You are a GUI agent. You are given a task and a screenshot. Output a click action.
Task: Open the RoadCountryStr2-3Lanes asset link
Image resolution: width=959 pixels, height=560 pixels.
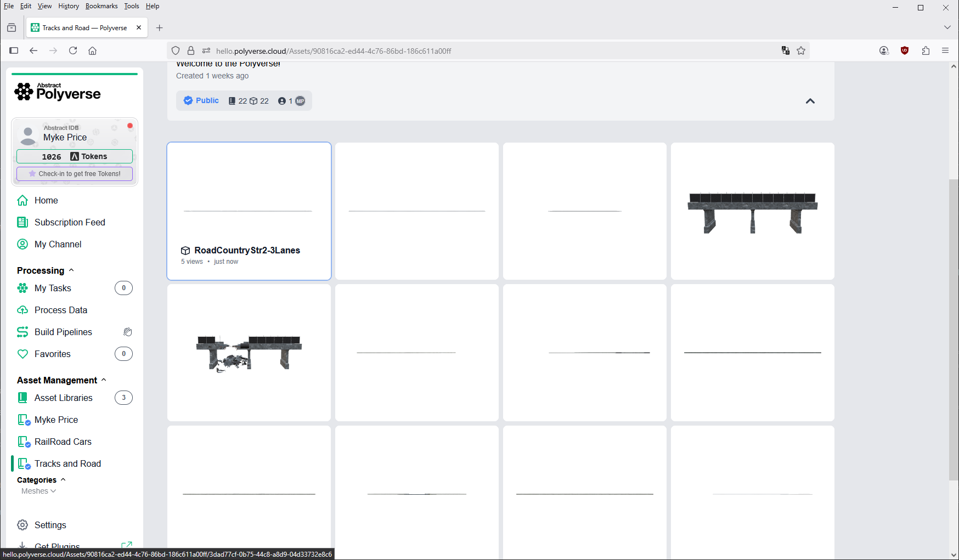click(x=247, y=250)
